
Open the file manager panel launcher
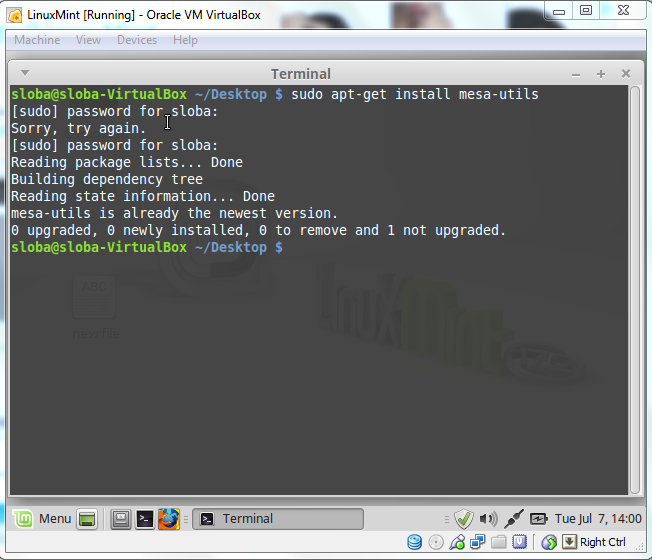point(121,519)
